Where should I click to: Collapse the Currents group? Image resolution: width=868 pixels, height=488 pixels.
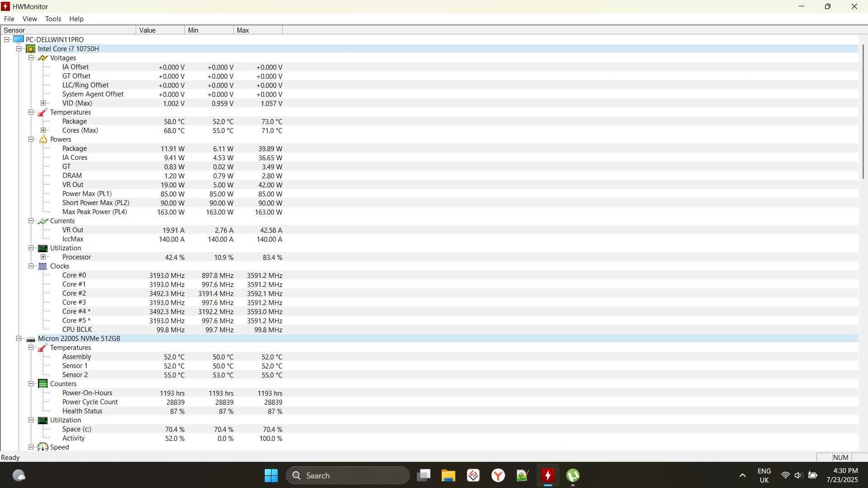click(x=31, y=220)
